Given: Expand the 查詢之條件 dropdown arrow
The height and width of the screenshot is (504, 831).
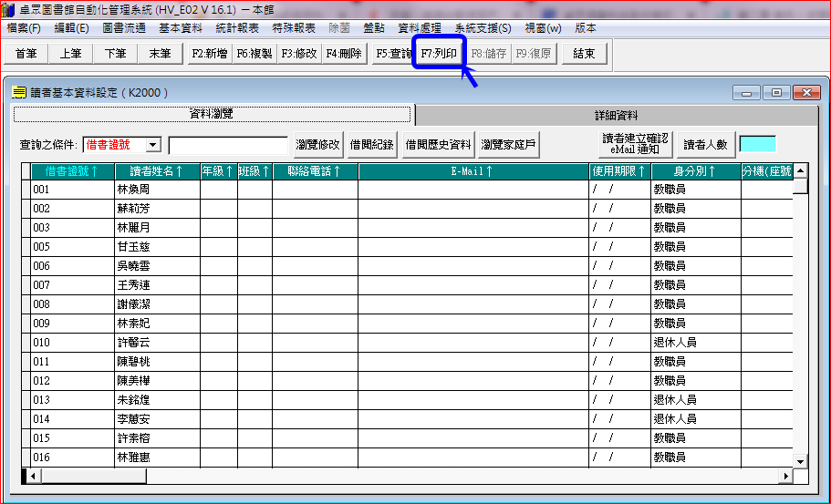Looking at the screenshot, I should [153, 145].
